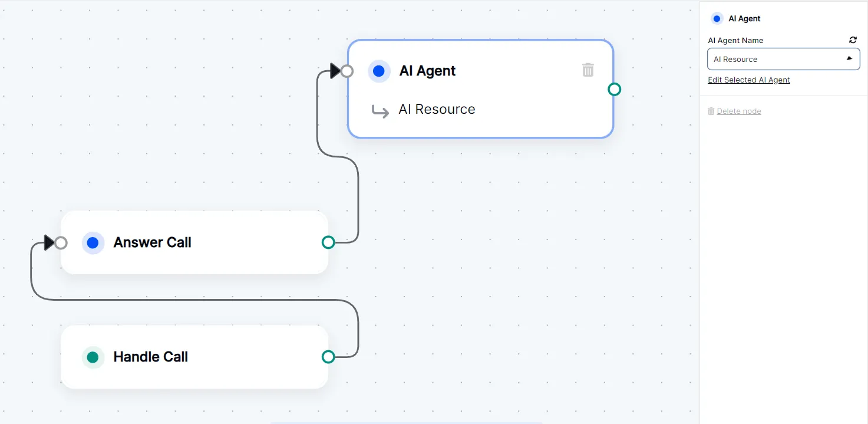This screenshot has width=868, height=424.
Task: Open the AI Resource dropdown under AI Agent Name
Action: click(783, 59)
